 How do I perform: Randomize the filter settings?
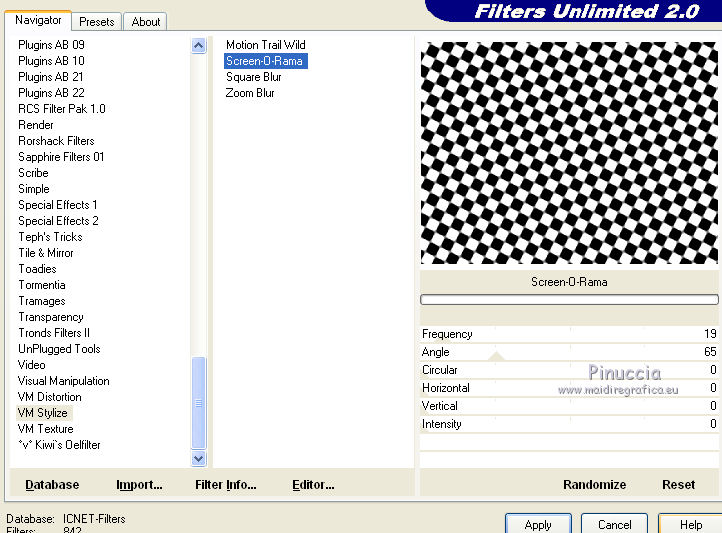click(594, 485)
